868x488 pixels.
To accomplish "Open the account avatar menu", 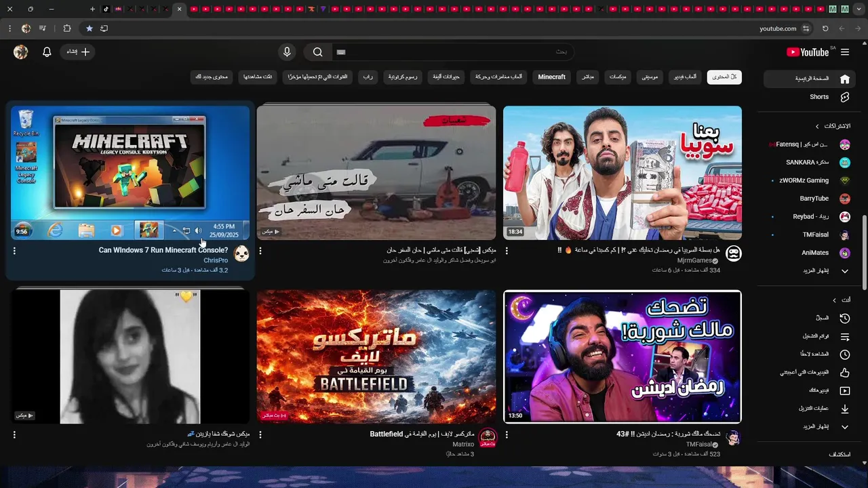I will tap(21, 52).
